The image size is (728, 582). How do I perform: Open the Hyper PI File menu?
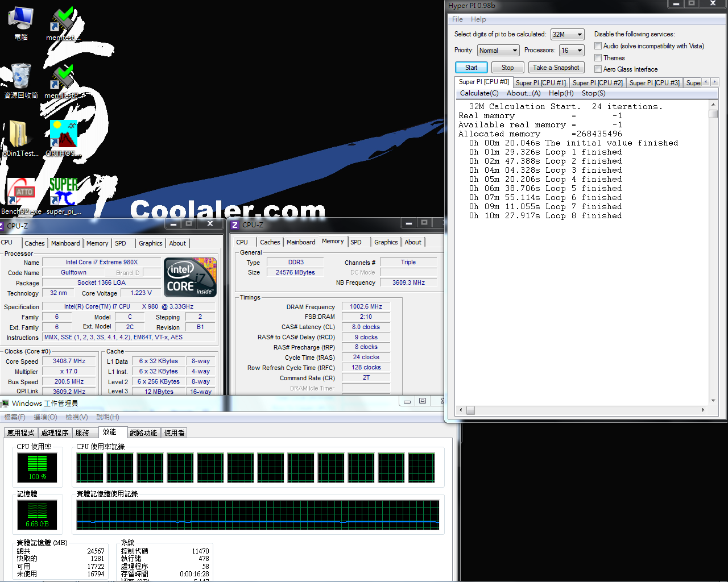(457, 19)
